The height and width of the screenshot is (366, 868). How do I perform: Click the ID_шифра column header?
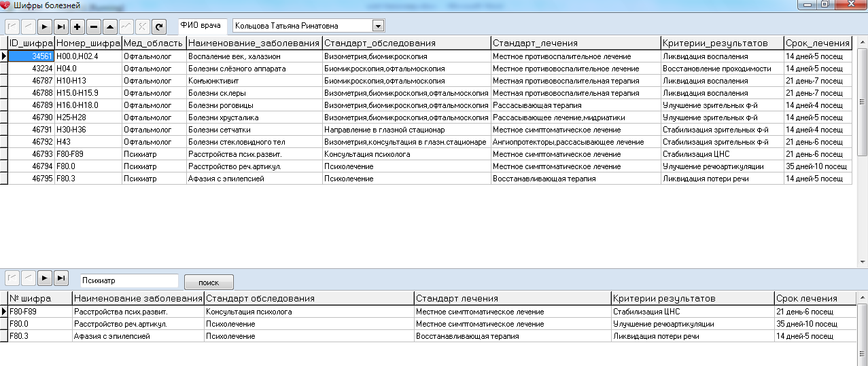coord(31,43)
